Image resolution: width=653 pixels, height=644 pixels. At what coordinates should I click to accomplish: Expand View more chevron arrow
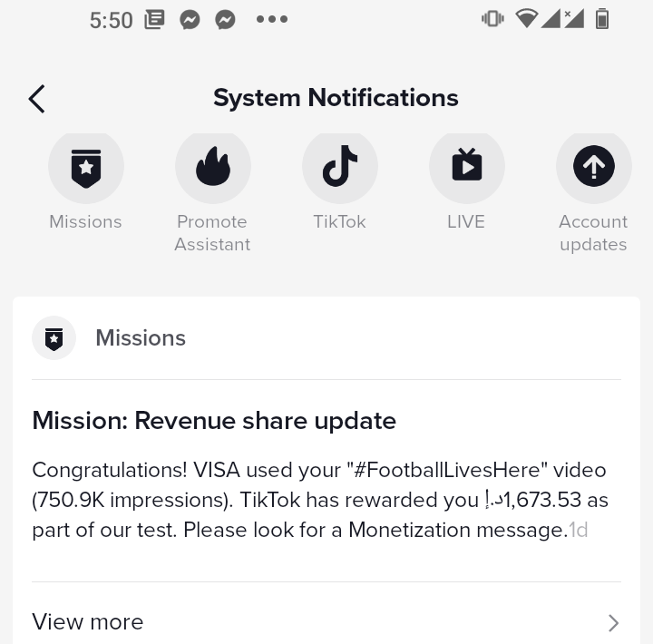coord(613,623)
